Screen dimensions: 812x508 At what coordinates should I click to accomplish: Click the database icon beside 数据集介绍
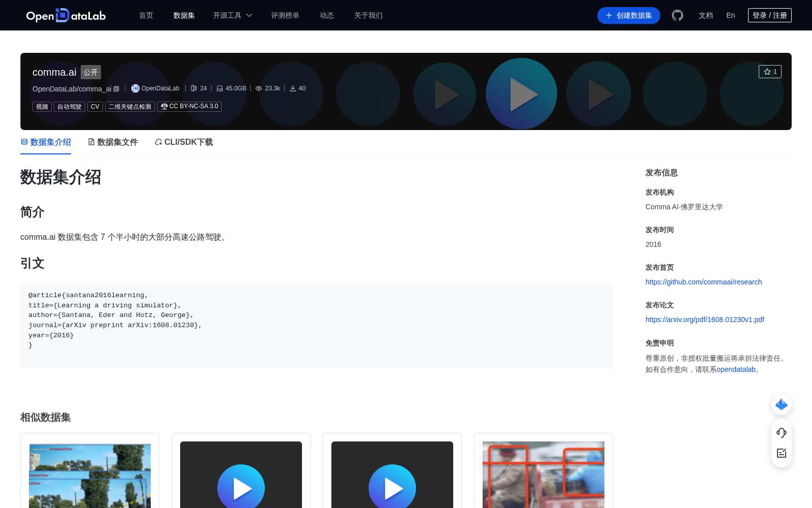[x=24, y=142]
